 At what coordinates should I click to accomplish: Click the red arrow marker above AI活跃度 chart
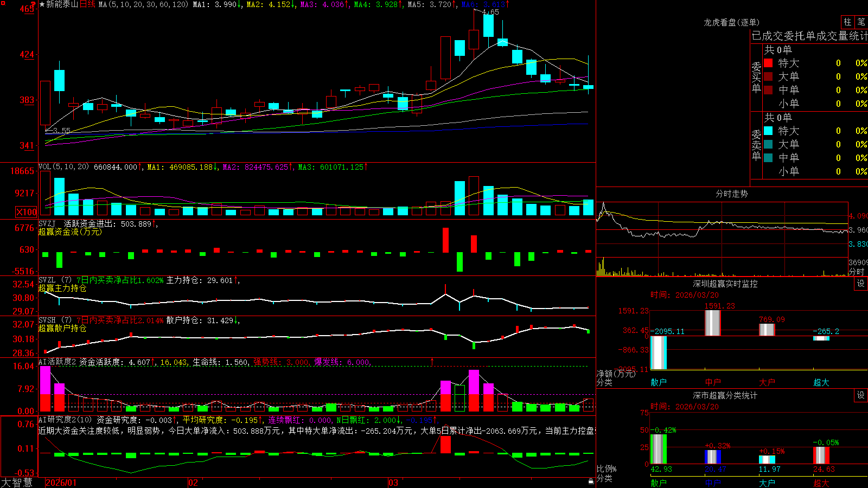click(x=432, y=361)
